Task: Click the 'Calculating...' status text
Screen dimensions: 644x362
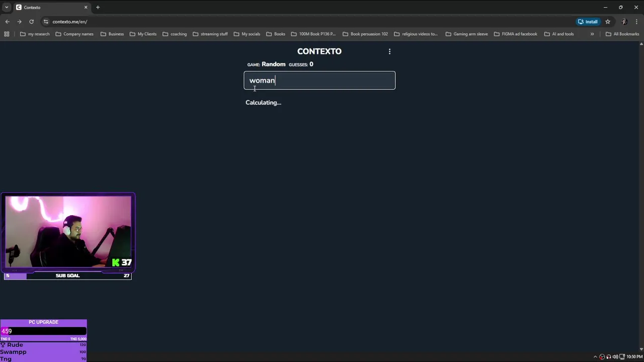Action: pyautogui.click(x=263, y=103)
